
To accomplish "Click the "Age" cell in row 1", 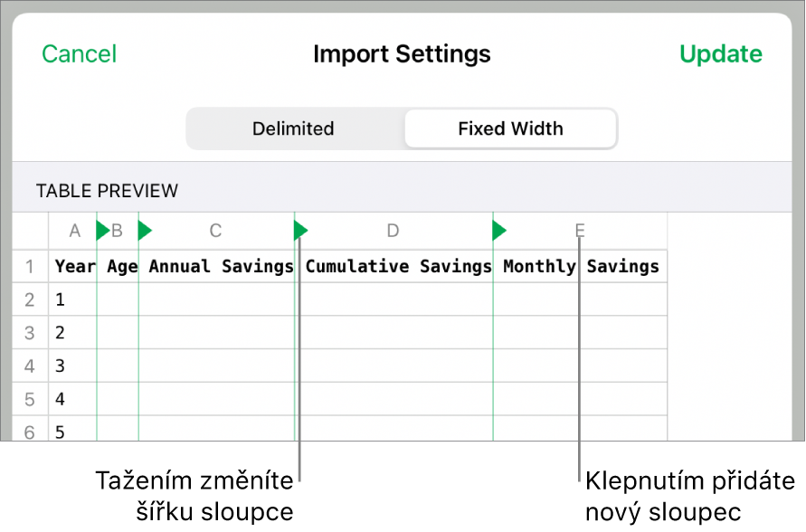I will (120, 267).
